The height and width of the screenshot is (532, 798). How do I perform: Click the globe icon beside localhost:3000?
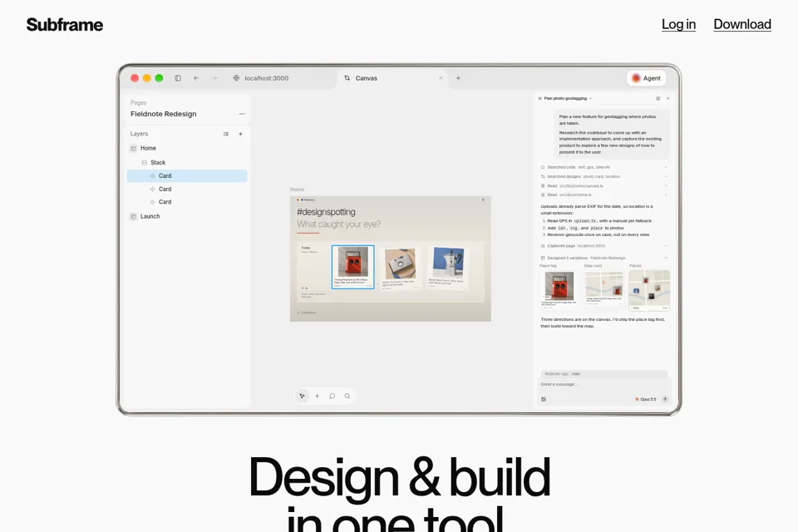(x=236, y=78)
